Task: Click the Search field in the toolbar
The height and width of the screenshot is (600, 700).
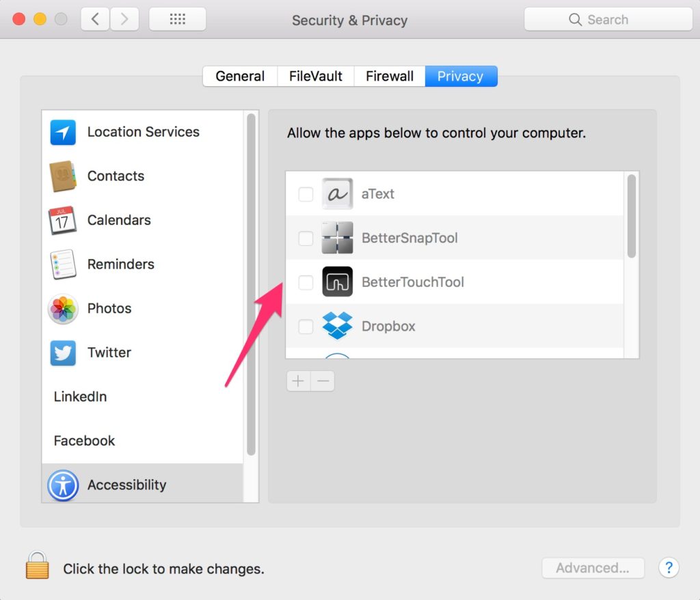Action: pyautogui.click(x=608, y=19)
